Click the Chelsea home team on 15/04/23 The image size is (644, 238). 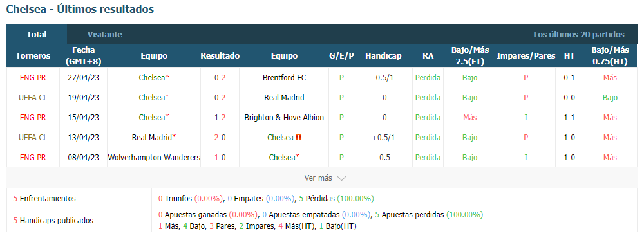(x=151, y=117)
